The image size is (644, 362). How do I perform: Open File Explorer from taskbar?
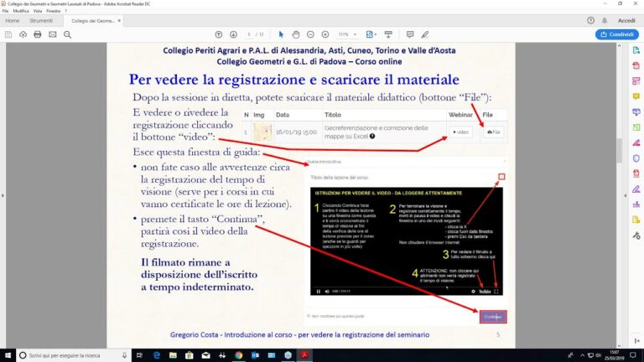[x=173, y=355]
